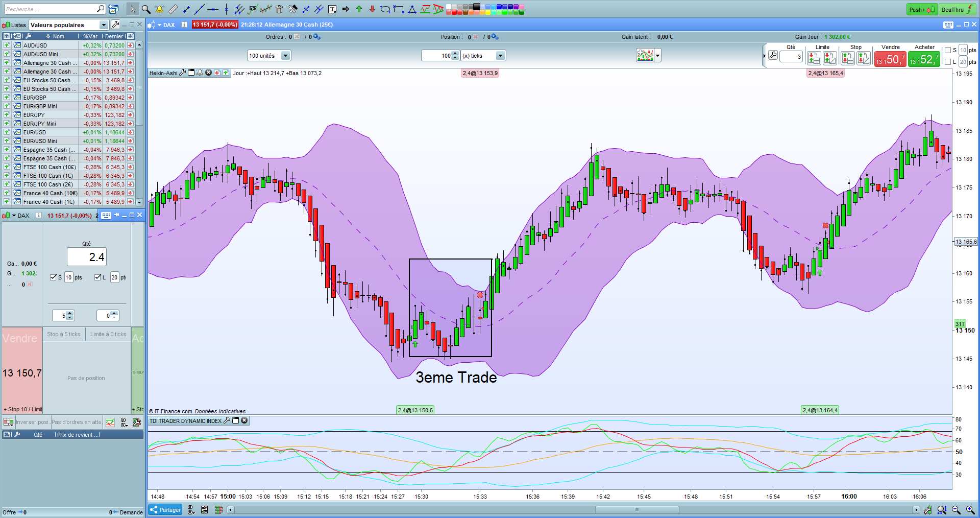Click the new chart window icon
Viewport: 980px width, 518px height.
point(113,9)
